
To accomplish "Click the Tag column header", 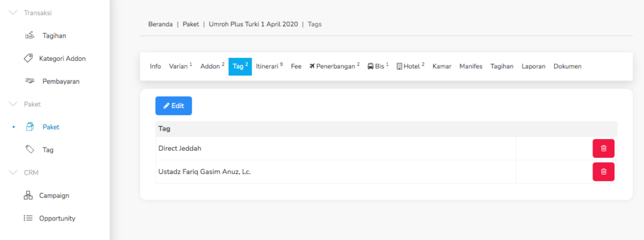I will pyautogui.click(x=164, y=129).
